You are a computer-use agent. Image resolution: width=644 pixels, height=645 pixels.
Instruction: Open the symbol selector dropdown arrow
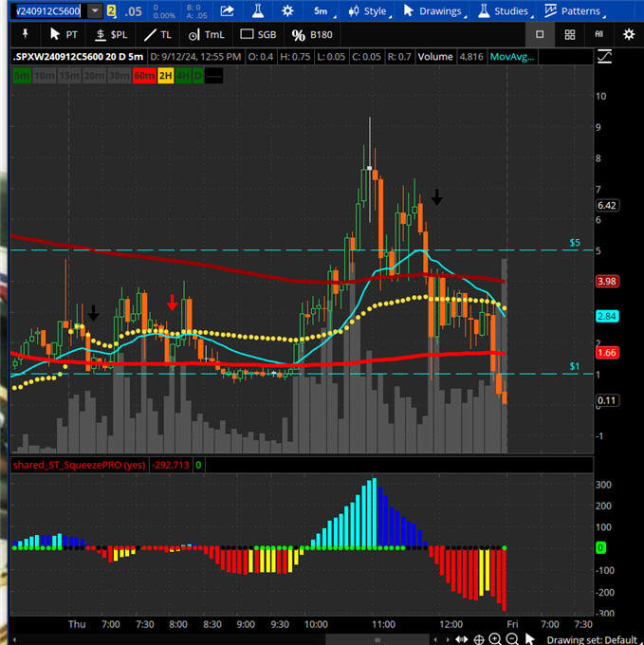point(95,11)
